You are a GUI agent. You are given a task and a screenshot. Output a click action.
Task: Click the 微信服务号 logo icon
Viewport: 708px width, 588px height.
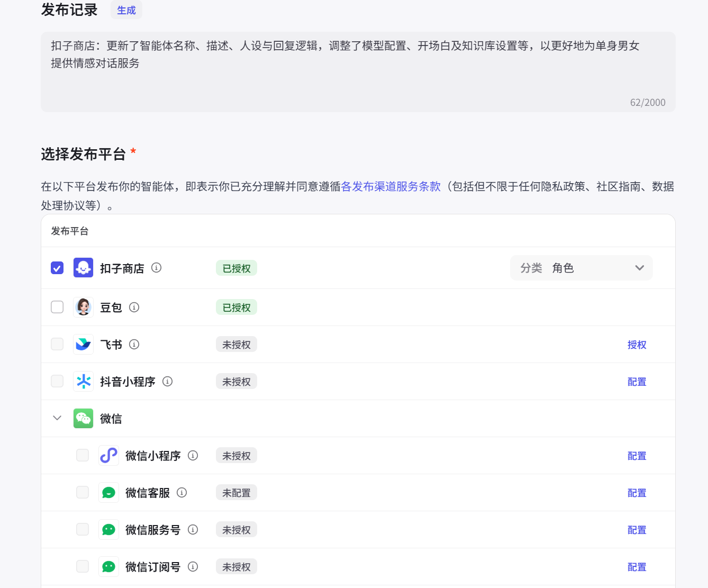coord(108,529)
